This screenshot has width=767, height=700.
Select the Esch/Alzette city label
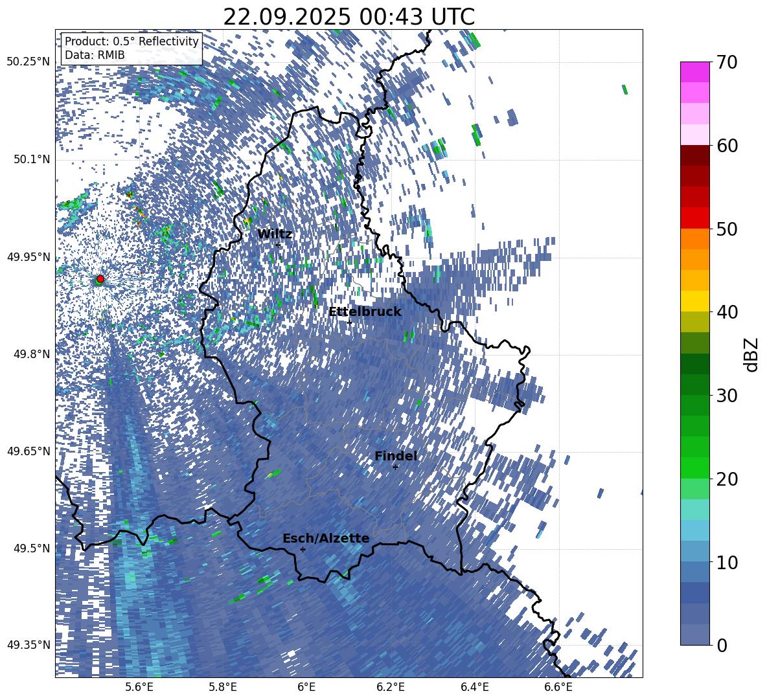(x=326, y=539)
